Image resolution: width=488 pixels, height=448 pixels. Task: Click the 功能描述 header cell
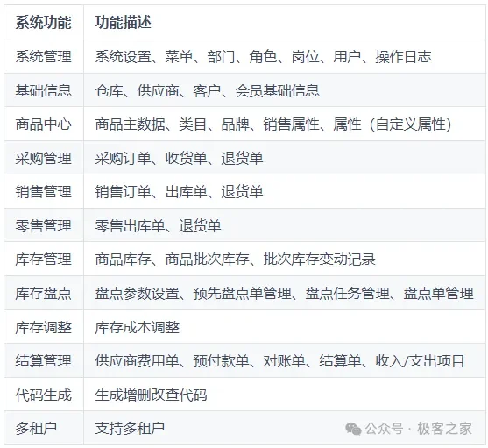(285, 23)
